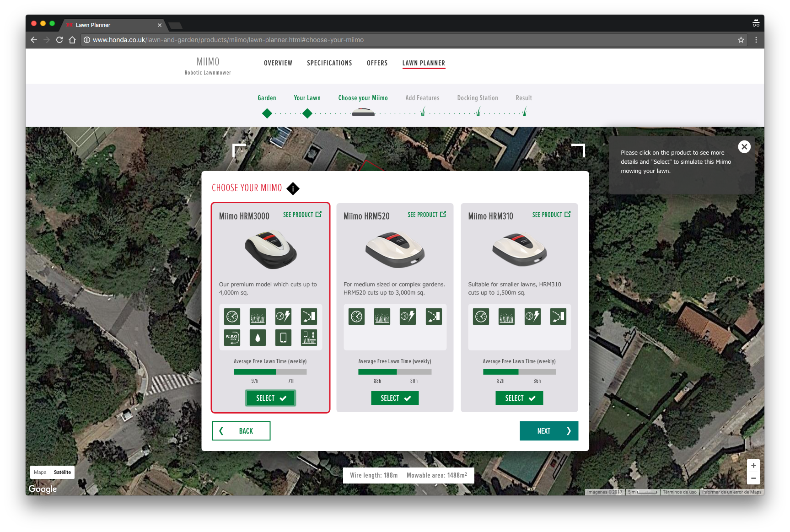Click the HRM3000 clock timer feature icon
Image resolution: width=790 pixels, height=532 pixels.
[232, 317]
